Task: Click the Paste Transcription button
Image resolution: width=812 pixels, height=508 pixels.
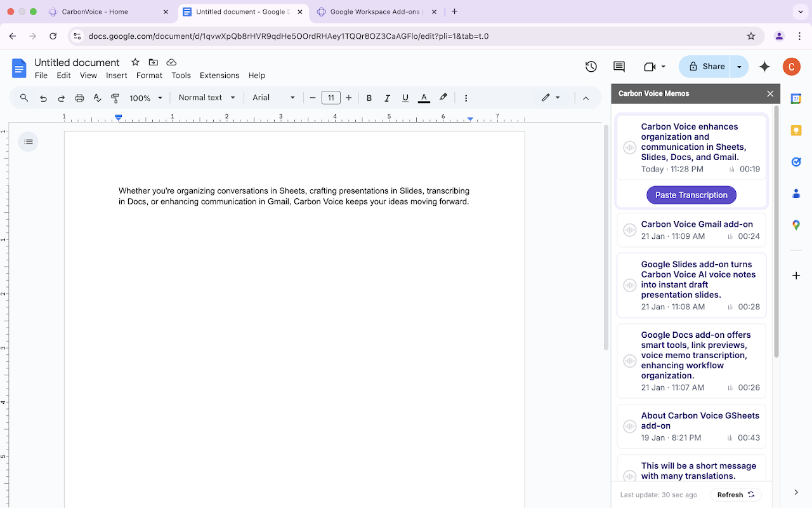Action: (x=691, y=195)
